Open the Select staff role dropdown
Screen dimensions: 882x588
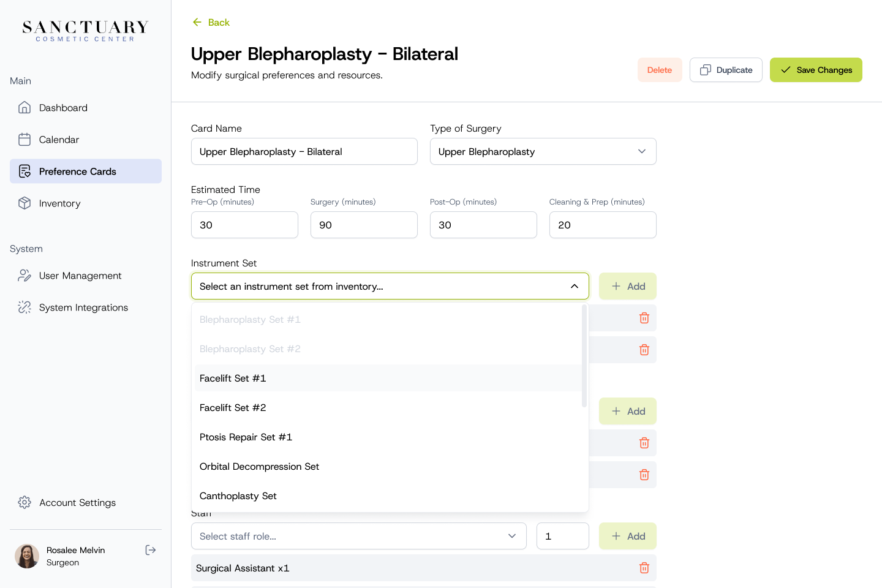[x=359, y=536]
